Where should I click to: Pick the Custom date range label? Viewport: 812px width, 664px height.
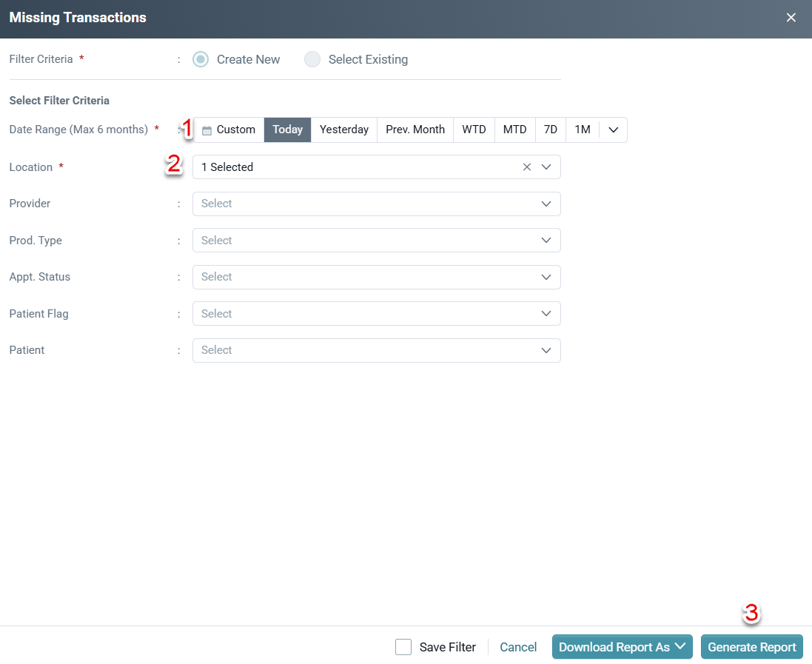[x=235, y=130]
